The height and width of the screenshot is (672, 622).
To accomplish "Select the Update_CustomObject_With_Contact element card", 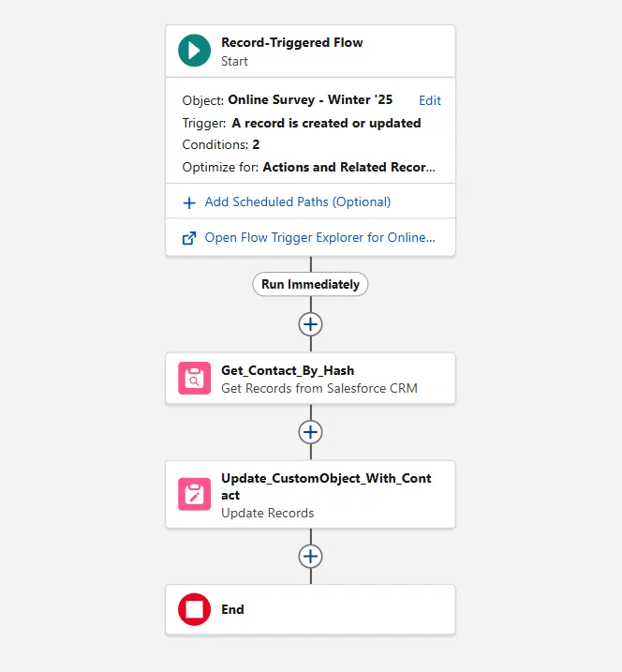I will click(x=311, y=494).
